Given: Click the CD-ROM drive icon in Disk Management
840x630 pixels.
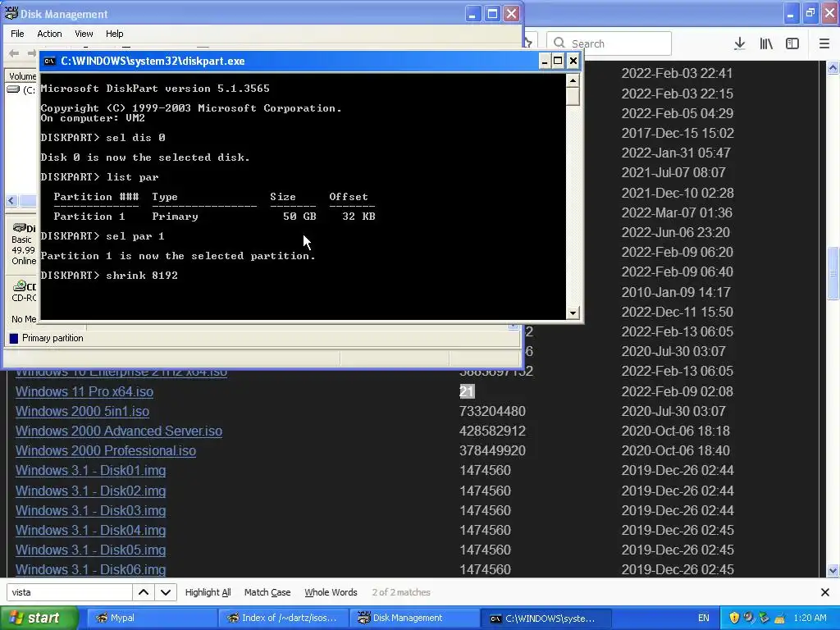Looking at the screenshot, I should 20,286.
